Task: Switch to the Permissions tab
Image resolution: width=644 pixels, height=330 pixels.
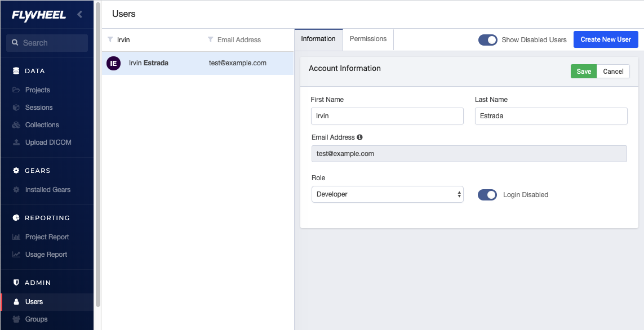Action: [368, 39]
